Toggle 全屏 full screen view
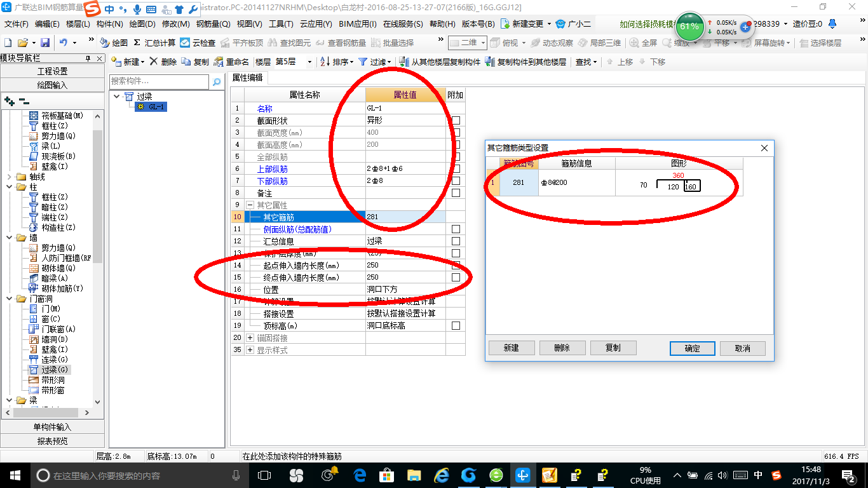The height and width of the screenshot is (488, 868). pyautogui.click(x=643, y=43)
